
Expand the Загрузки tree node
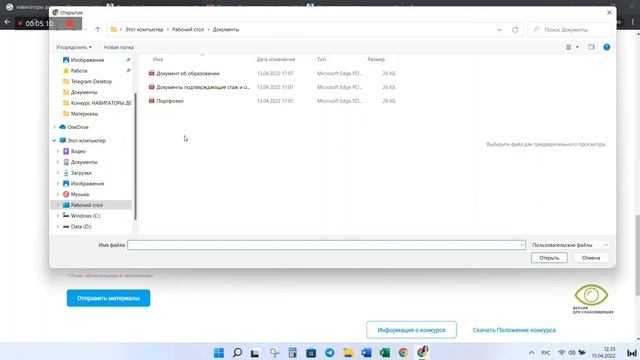coord(58,173)
